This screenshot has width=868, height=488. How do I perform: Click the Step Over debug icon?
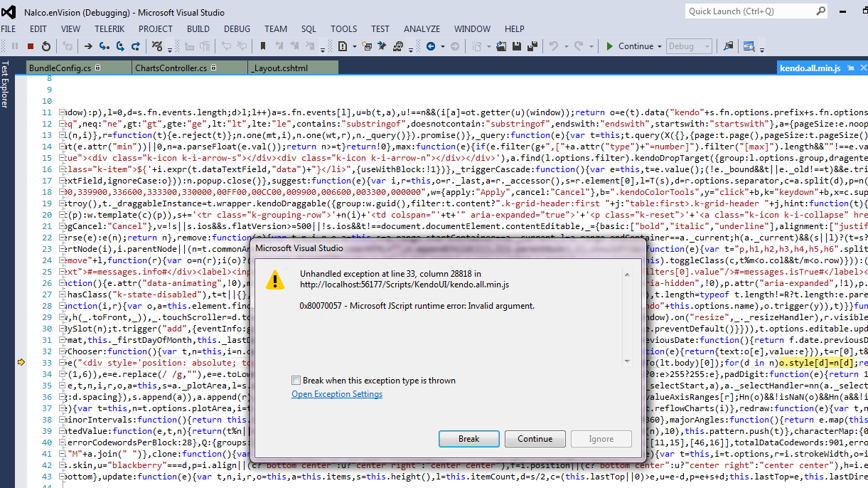coord(120,46)
